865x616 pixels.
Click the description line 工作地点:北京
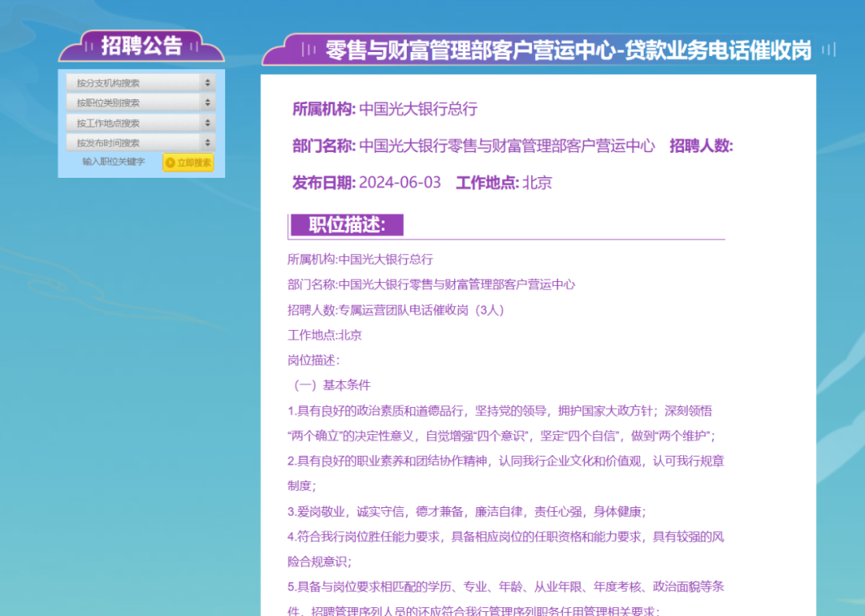pos(324,335)
